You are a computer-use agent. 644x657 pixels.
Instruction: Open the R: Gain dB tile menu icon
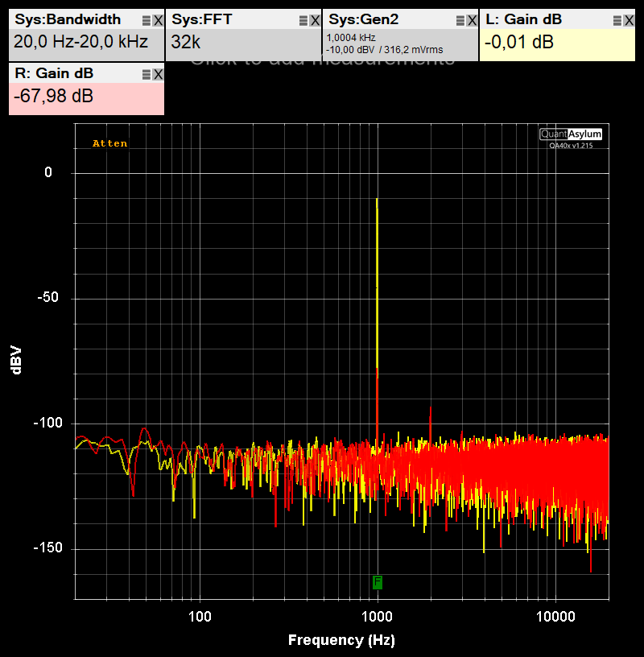(147, 74)
